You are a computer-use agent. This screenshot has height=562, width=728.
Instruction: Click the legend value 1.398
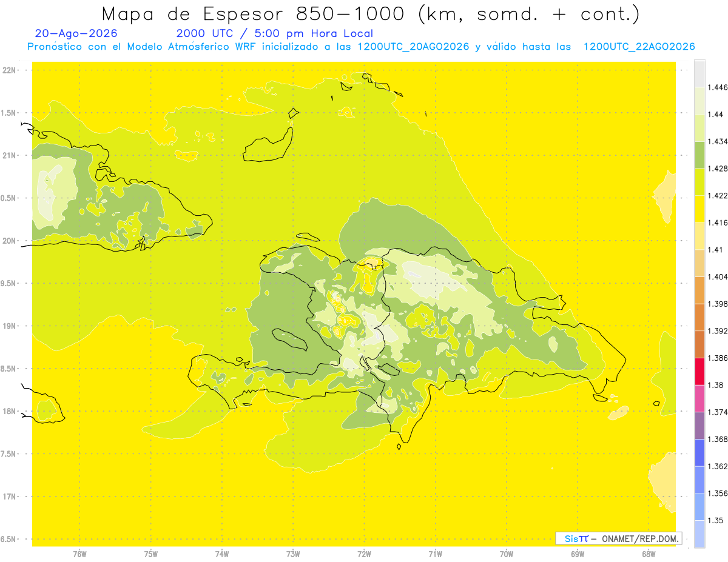pyautogui.click(x=718, y=304)
